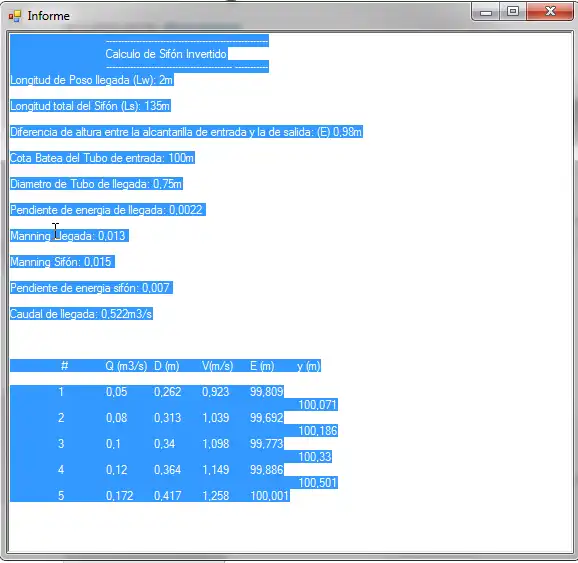
Task: Click row number 3 in the table
Action: pos(61,444)
